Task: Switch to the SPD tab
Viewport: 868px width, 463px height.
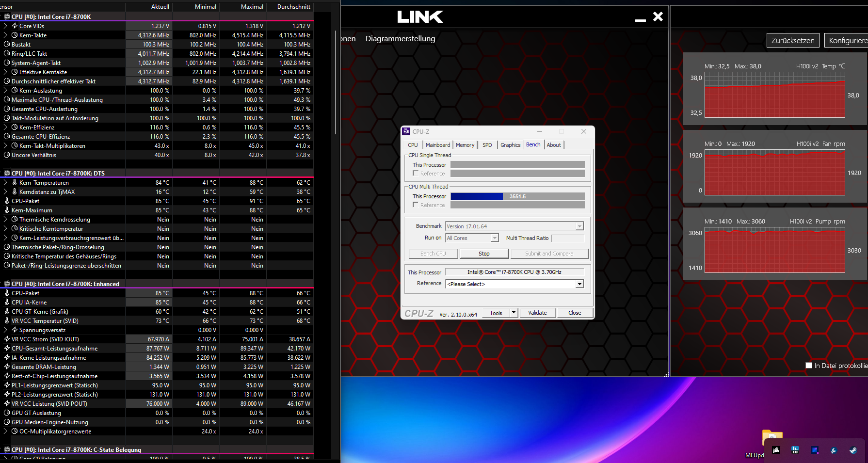Action: click(487, 145)
